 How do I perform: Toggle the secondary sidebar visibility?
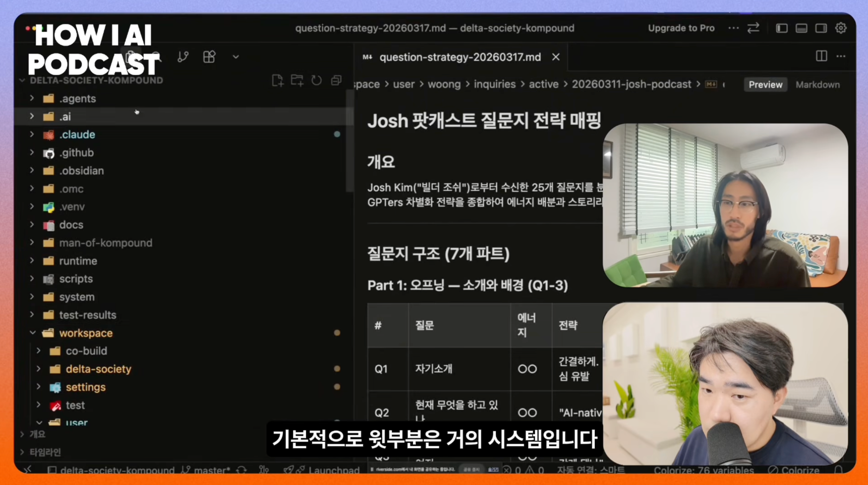point(821,28)
